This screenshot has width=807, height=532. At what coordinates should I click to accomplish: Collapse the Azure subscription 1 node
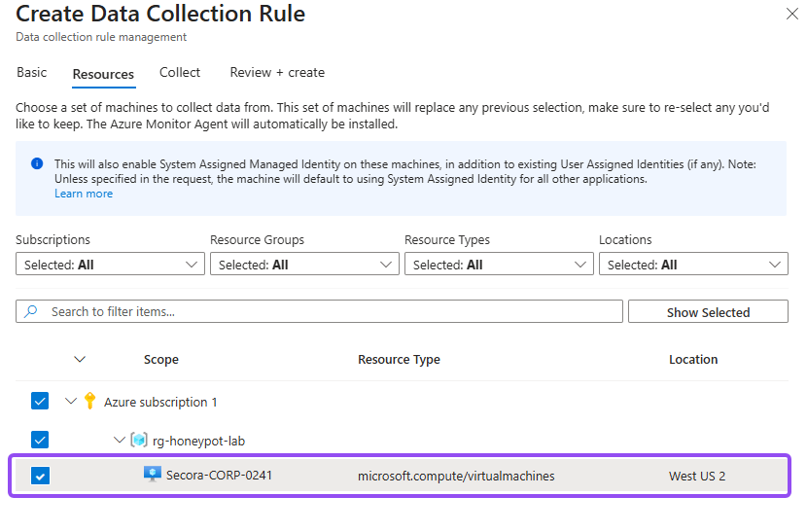(71, 401)
